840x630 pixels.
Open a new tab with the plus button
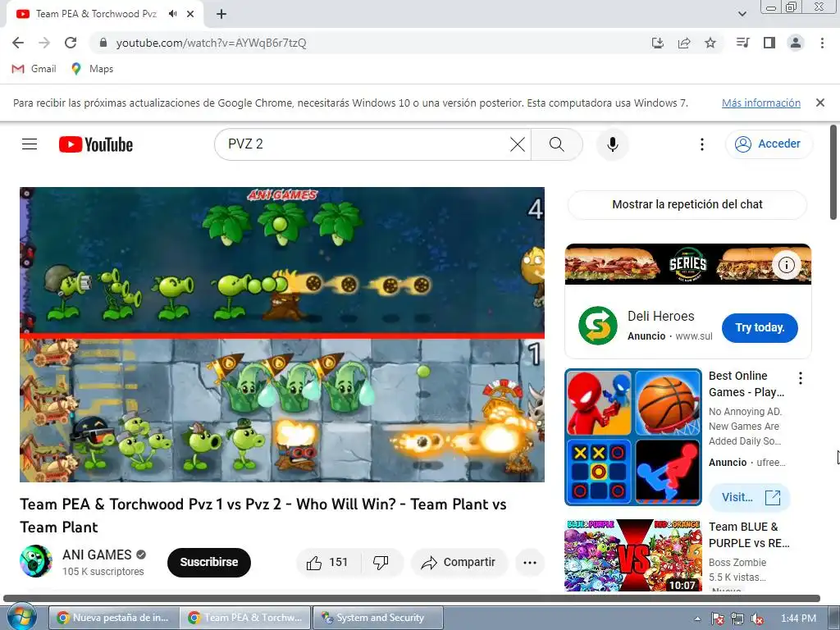point(221,15)
